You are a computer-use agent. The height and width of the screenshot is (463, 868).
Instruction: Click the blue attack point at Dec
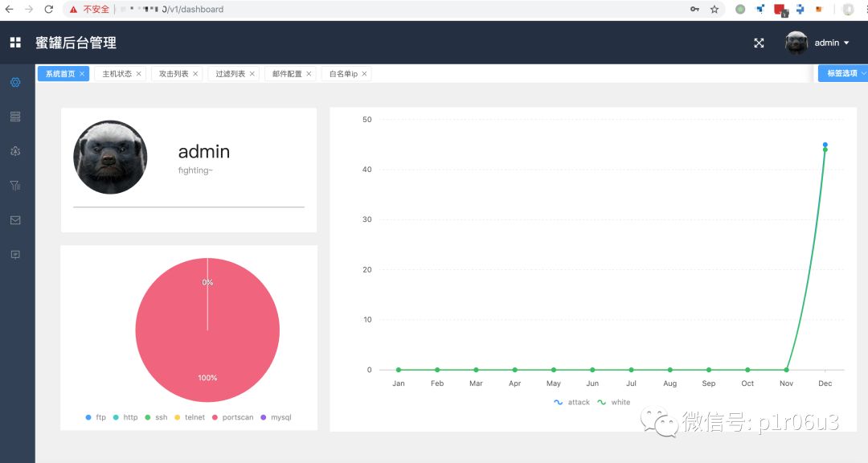click(825, 145)
